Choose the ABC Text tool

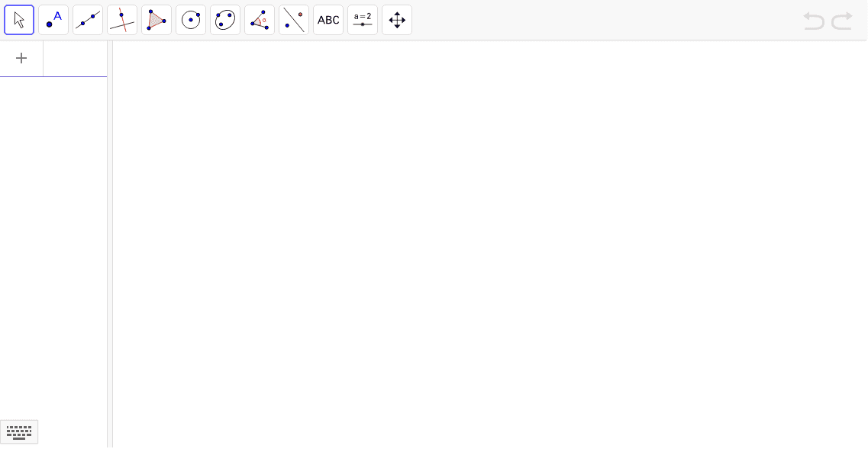click(328, 20)
